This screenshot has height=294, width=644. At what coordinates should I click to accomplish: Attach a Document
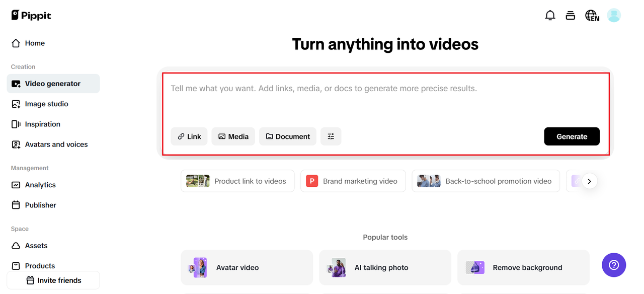[x=288, y=136]
